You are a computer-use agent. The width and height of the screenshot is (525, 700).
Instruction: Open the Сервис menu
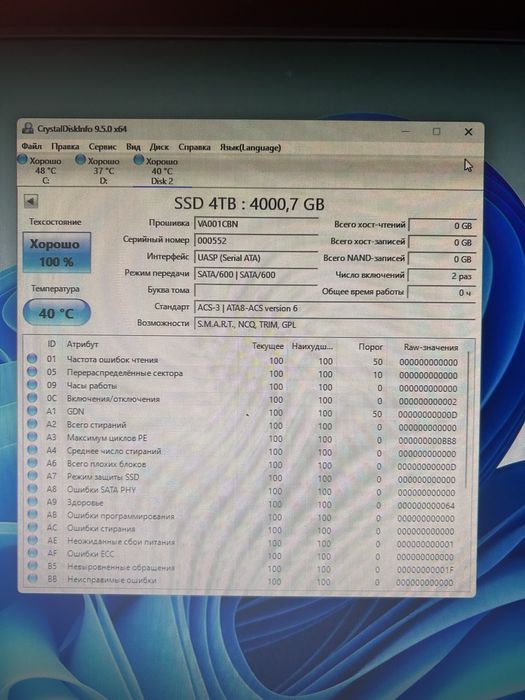(x=102, y=146)
